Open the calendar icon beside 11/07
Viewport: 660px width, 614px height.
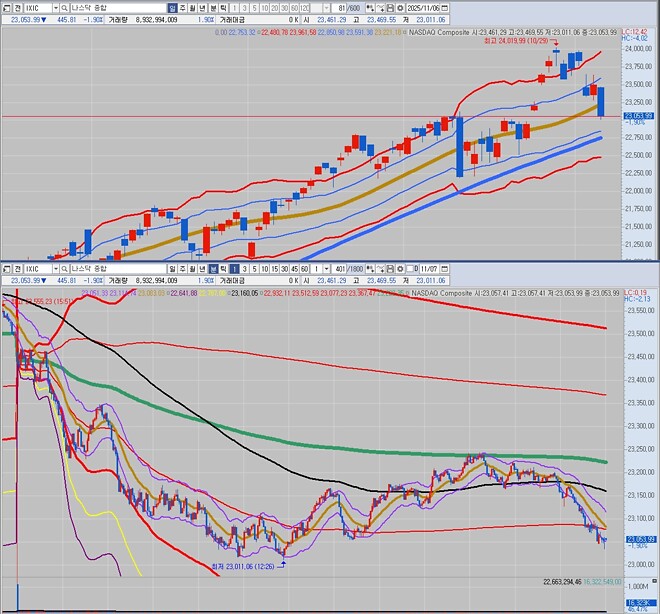pyautogui.click(x=444, y=269)
